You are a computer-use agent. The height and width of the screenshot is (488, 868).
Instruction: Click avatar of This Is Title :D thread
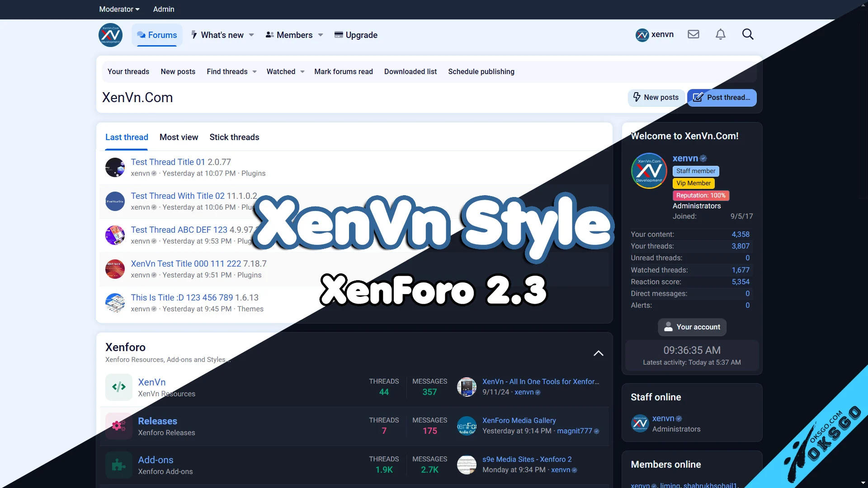click(115, 303)
